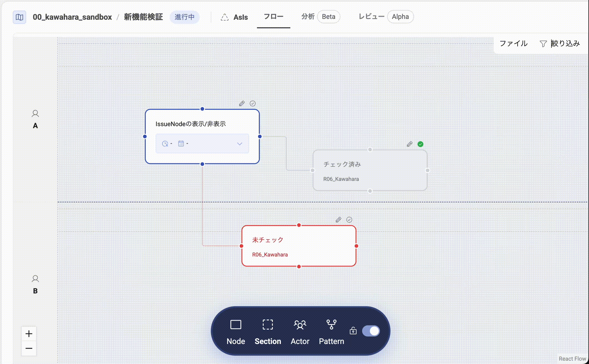Image resolution: width=589 pixels, height=364 pixels.
Task: Select the チェック済み node title
Action: (342, 164)
